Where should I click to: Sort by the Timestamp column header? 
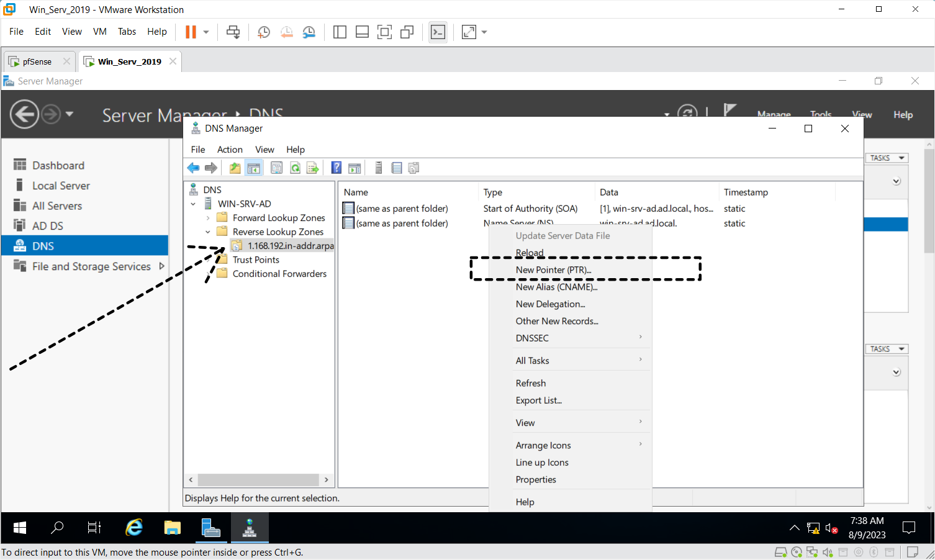coord(776,192)
